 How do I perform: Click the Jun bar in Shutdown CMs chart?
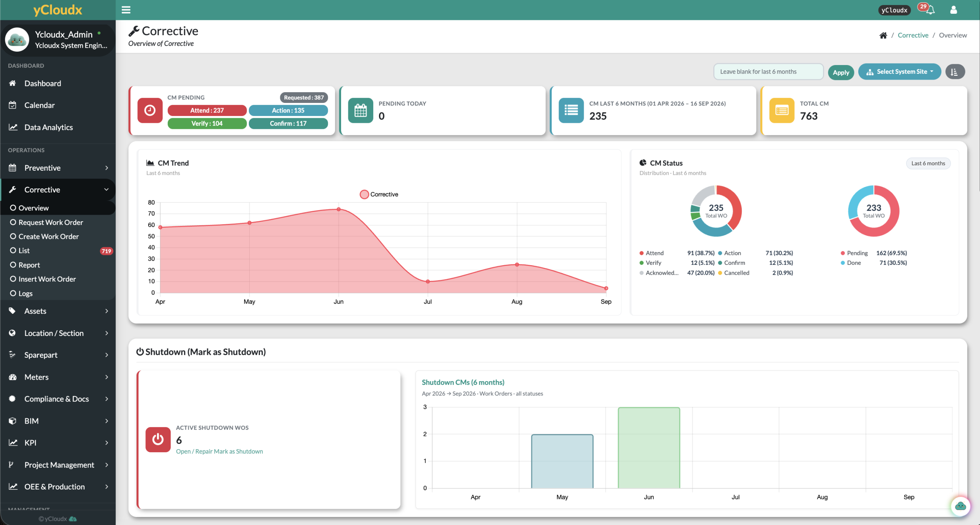click(x=649, y=448)
